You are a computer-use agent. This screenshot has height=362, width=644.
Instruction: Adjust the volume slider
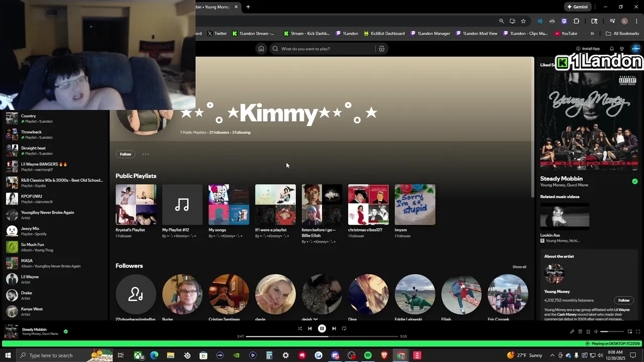point(611,331)
